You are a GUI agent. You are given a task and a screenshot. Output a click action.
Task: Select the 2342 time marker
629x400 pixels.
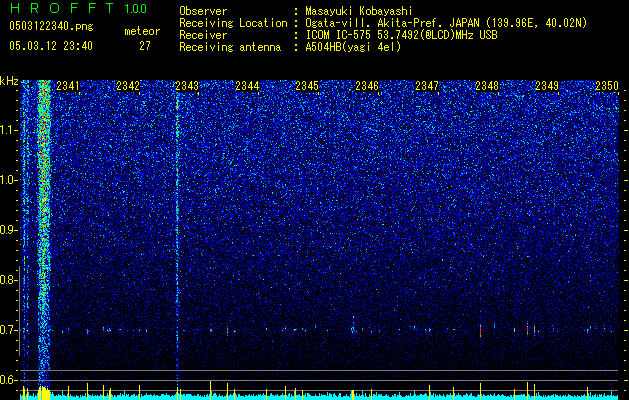[x=128, y=86]
